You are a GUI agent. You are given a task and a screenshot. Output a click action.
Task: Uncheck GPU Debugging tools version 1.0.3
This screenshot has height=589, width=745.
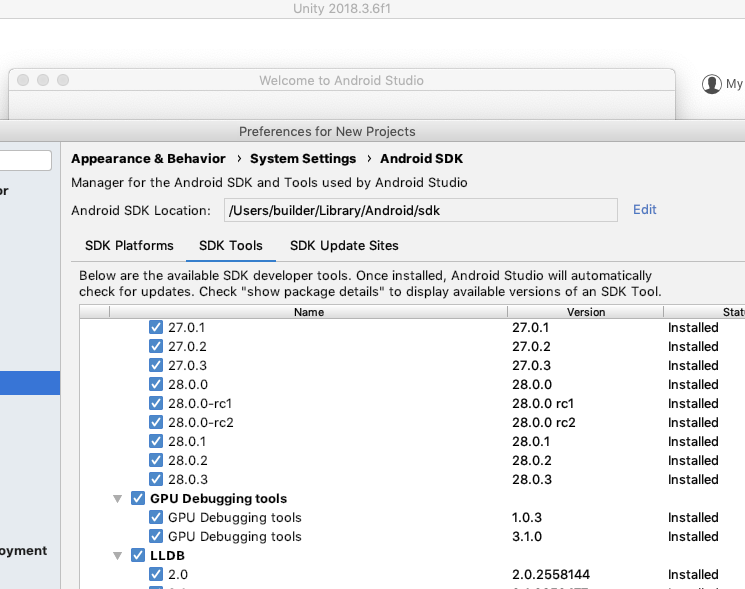pyautogui.click(x=156, y=517)
